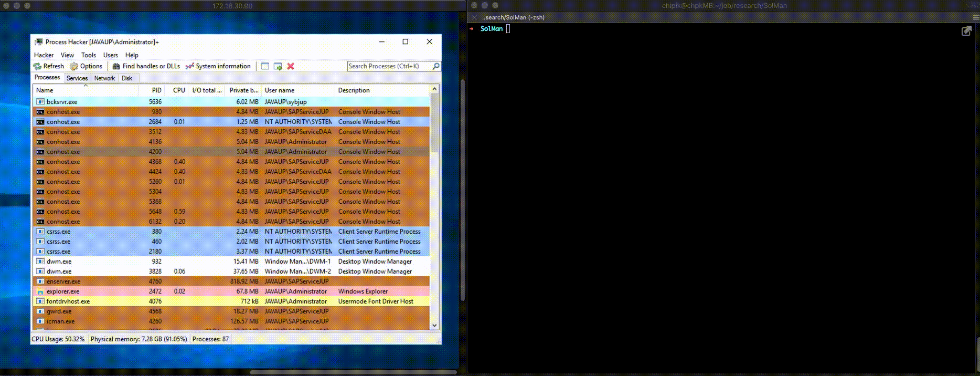Switch to the Network tab

(x=104, y=78)
